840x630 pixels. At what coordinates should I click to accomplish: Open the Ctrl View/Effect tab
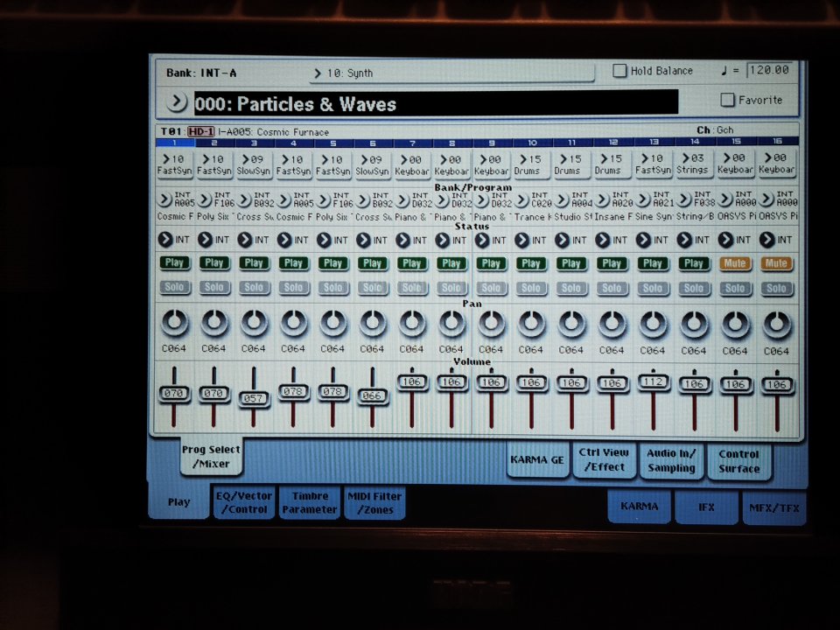[604, 459]
